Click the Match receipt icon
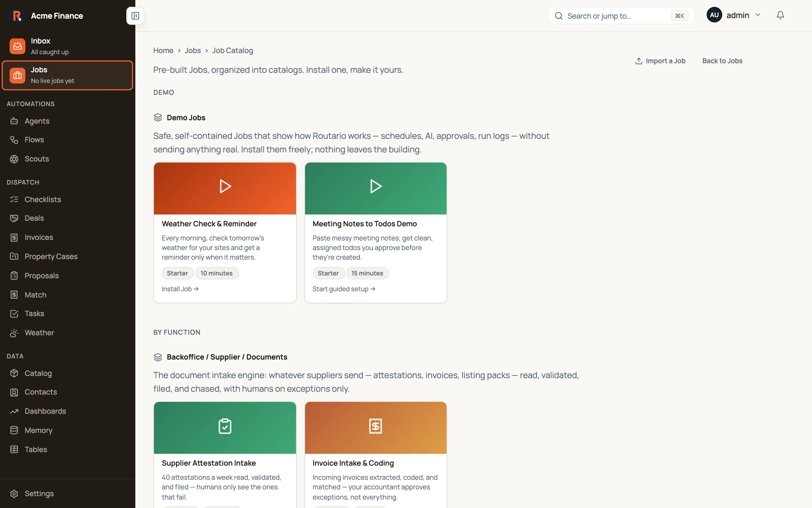Image resolution: width=812 pixels, height=508 pixels. (14, 295)
